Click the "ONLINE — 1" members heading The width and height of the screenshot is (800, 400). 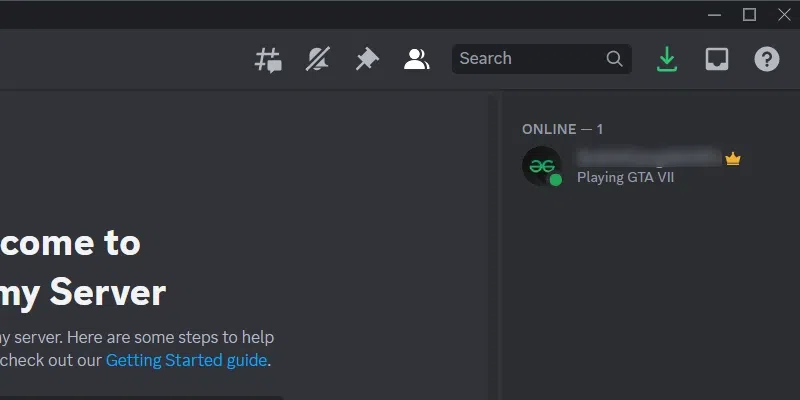coord(562,129)
